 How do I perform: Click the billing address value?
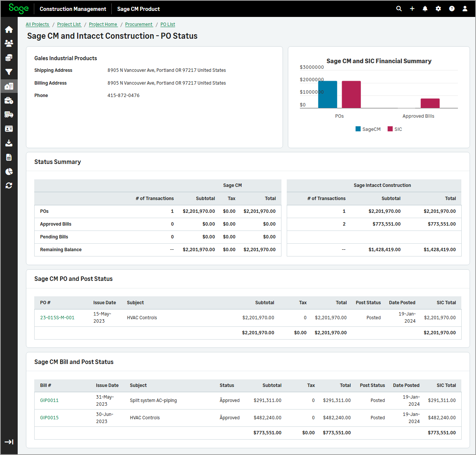tap(167, 83)
